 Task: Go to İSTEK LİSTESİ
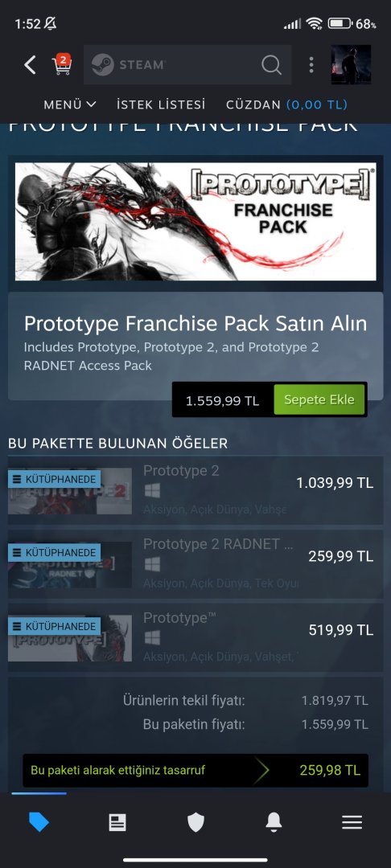click(161, 104)
